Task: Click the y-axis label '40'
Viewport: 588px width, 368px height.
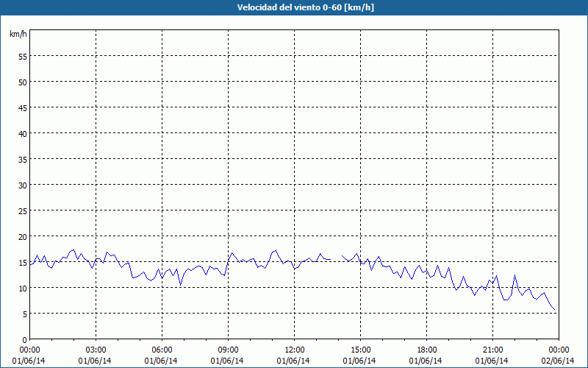Action: coord(23,133)
